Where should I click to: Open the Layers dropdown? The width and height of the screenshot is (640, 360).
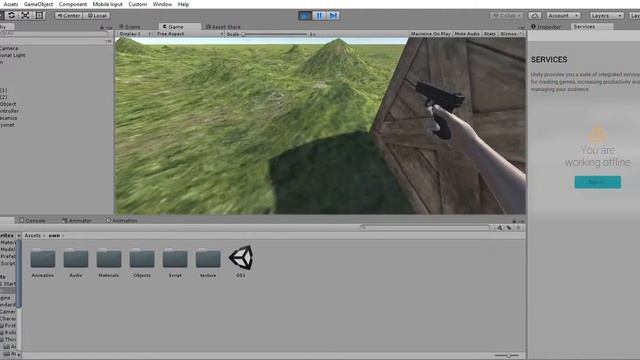[606, 16]
